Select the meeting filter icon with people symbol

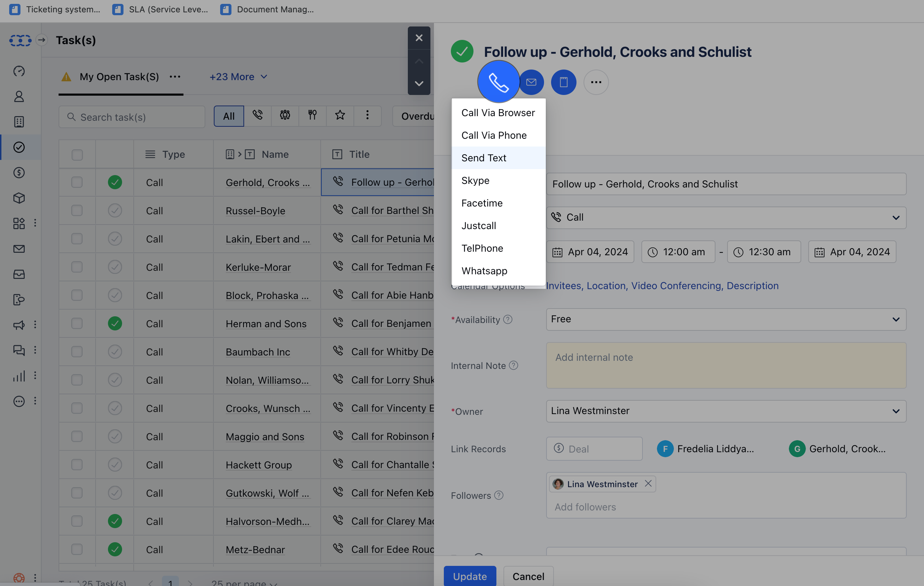click(285, 115)
